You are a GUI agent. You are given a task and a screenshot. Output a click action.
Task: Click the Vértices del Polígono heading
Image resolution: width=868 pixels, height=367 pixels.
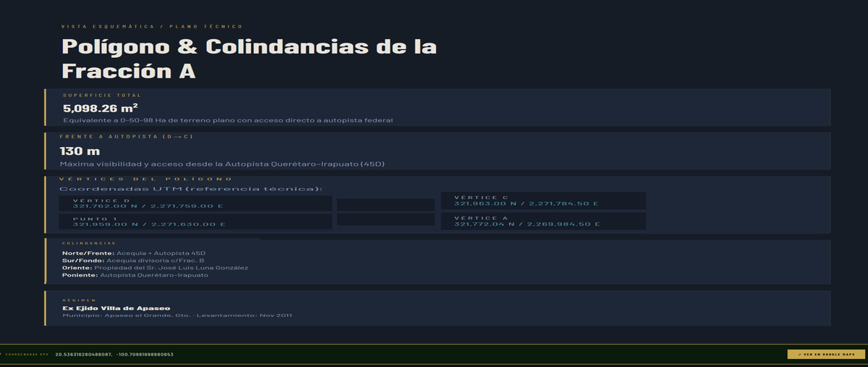(x=145, y=179)
